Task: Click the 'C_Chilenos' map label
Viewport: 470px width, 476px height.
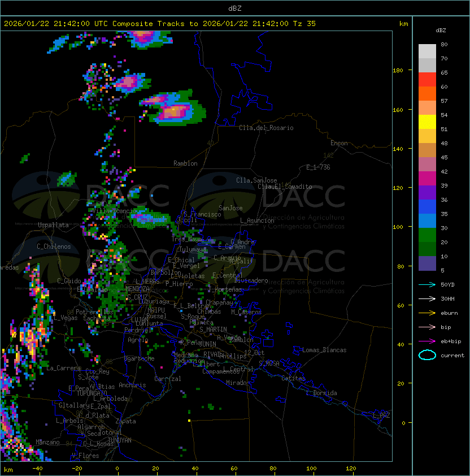Action: 54,246
